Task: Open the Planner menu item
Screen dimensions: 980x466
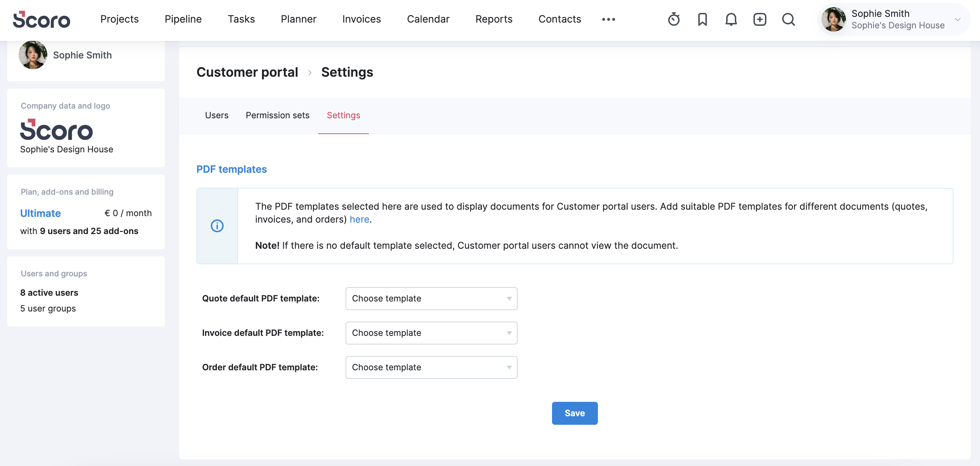Action: (x=298, y=19)
